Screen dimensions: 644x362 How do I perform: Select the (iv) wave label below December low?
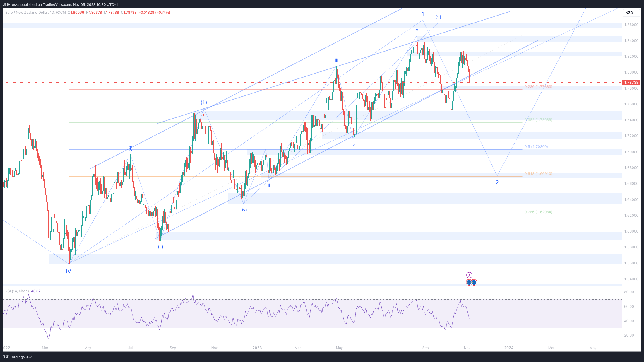tap(244, 210)
